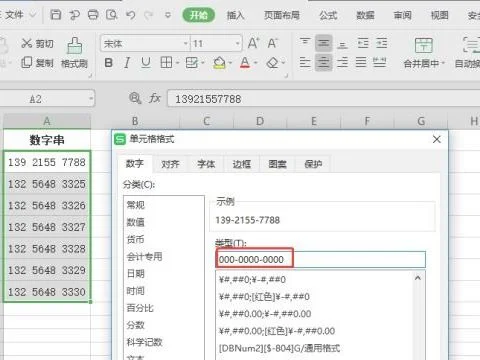Open the 页面布局 ribbon tab
This screenshot has width=480, height=360.
282,15
